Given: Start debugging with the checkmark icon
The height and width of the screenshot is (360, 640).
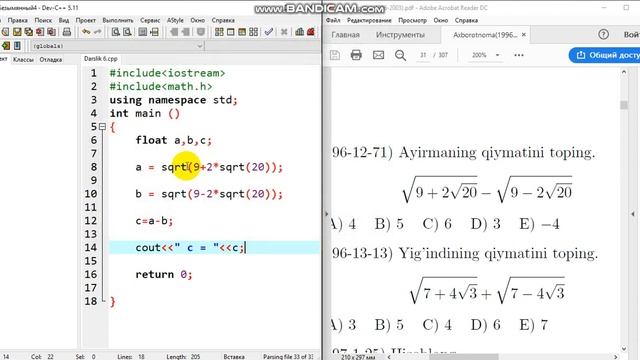Looking at the screenshot, I should click(269, 32).
